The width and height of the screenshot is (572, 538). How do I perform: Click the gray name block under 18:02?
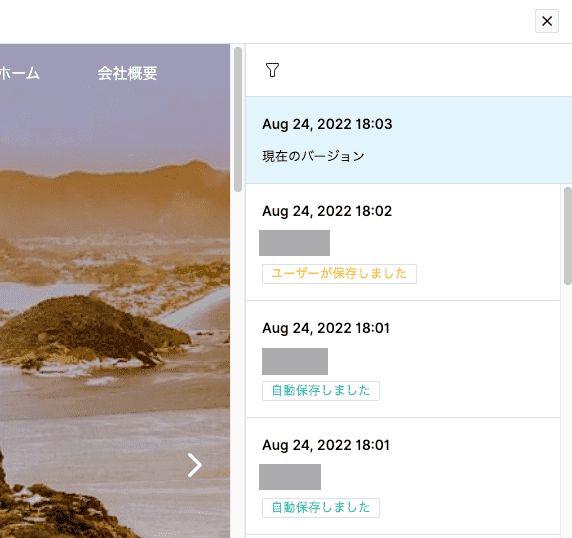point(294,243)
